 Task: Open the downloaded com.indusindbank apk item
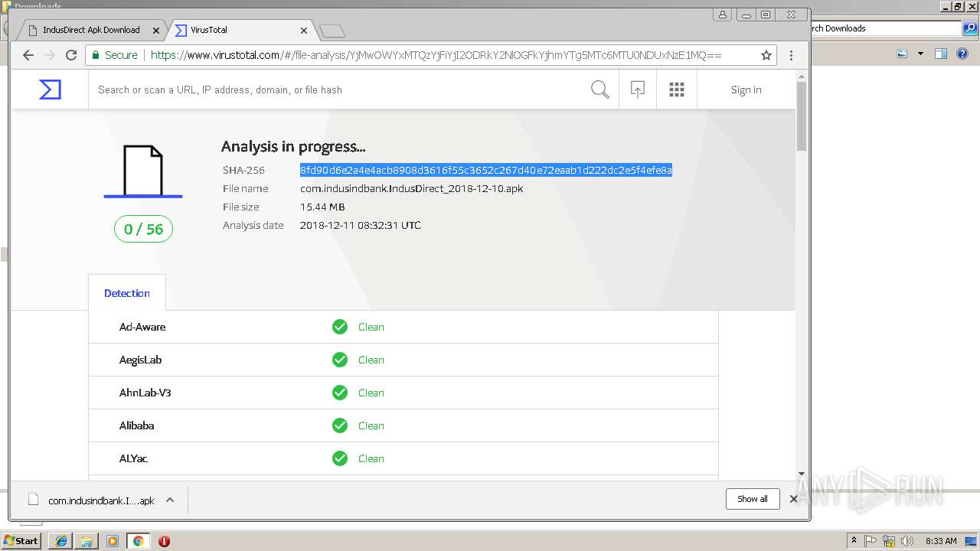coord(91,500)
